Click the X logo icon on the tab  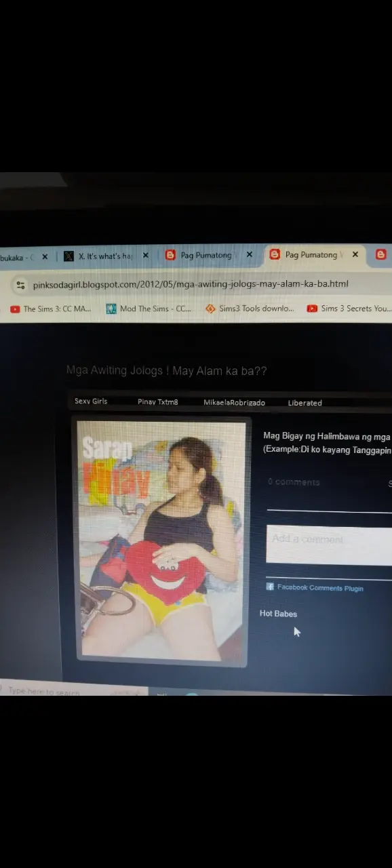point(68,256)
